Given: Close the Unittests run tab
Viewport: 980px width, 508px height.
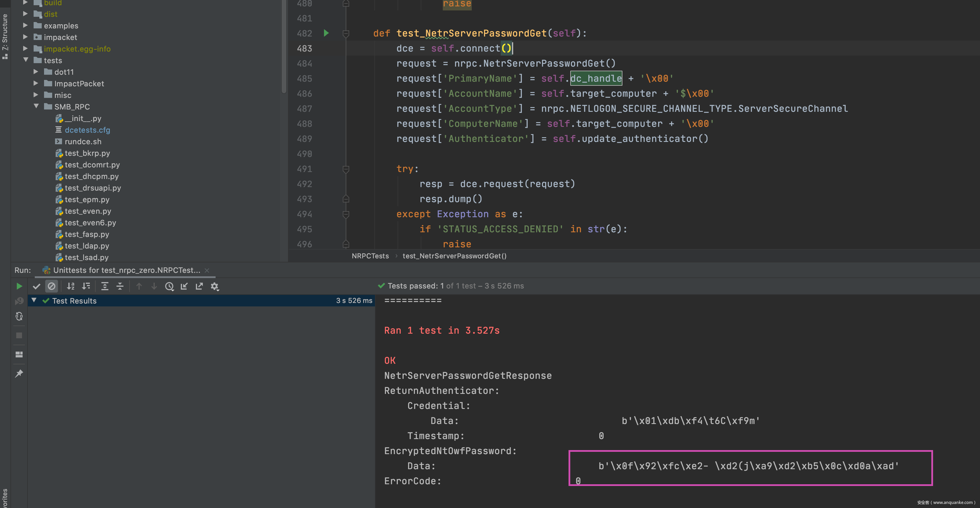Looking at the screenshot, I should pyautogui.click(x=207, y=270).
